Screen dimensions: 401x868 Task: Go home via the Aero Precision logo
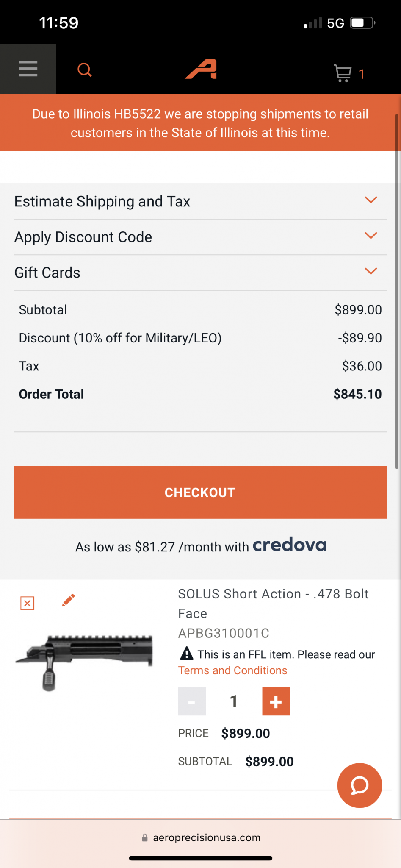click(201, 69)
